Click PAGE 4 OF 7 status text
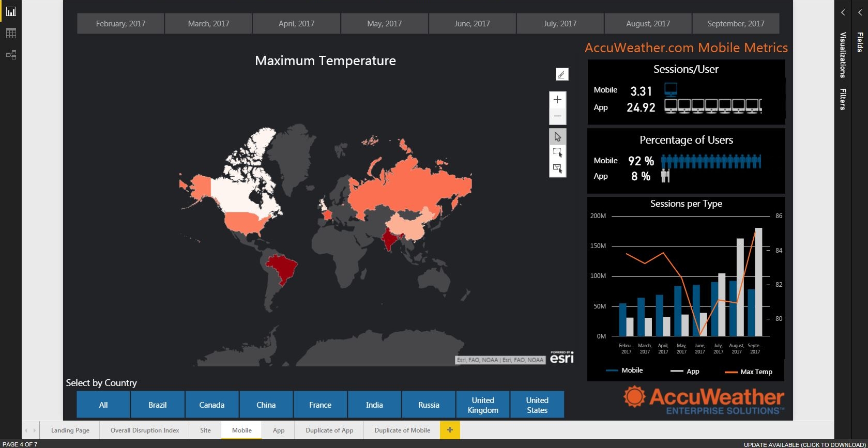 (x=20, y=444)
